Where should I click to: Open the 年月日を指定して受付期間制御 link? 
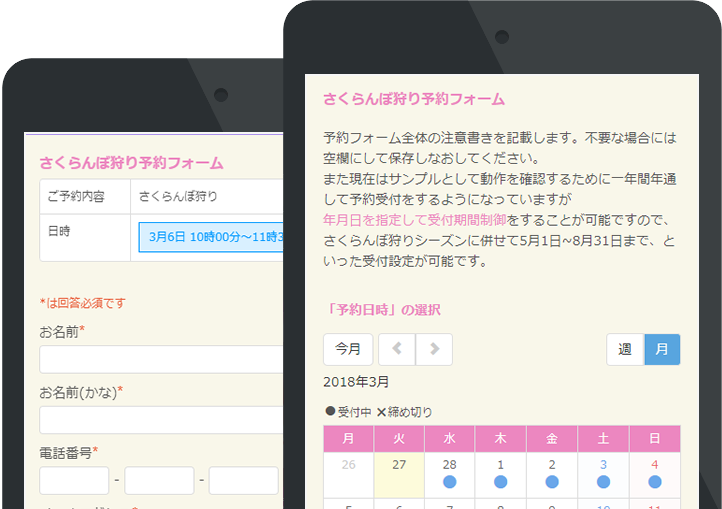(x=415, y=219)
